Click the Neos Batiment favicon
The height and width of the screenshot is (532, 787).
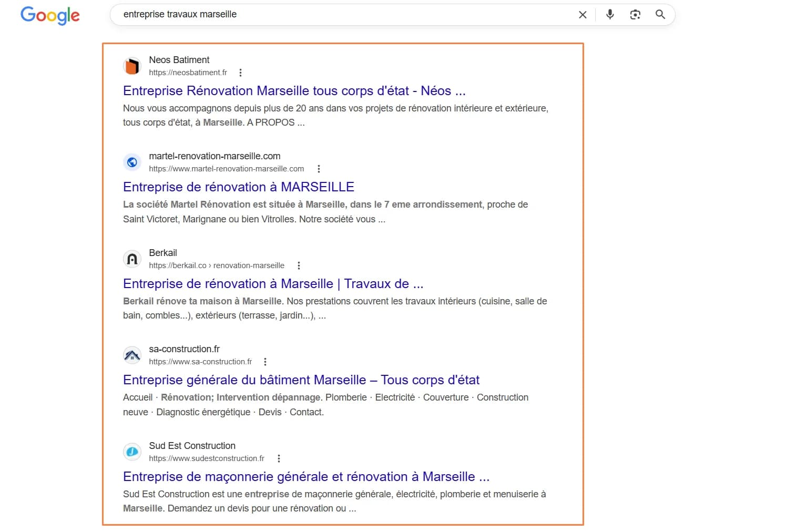[x=132, y=66]
